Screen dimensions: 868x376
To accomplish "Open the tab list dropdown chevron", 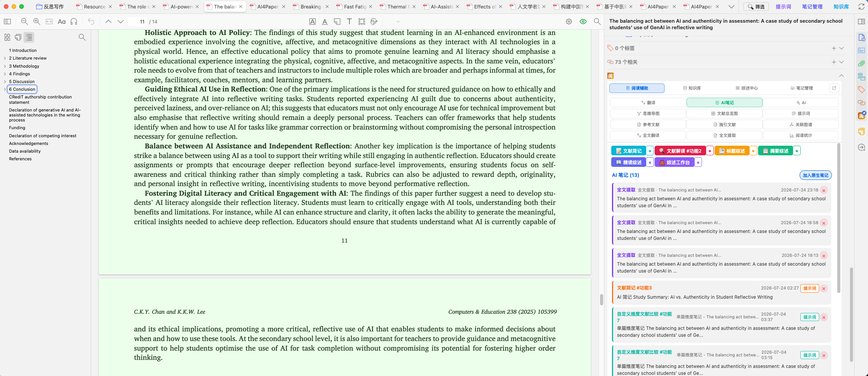I will point(732,7).
